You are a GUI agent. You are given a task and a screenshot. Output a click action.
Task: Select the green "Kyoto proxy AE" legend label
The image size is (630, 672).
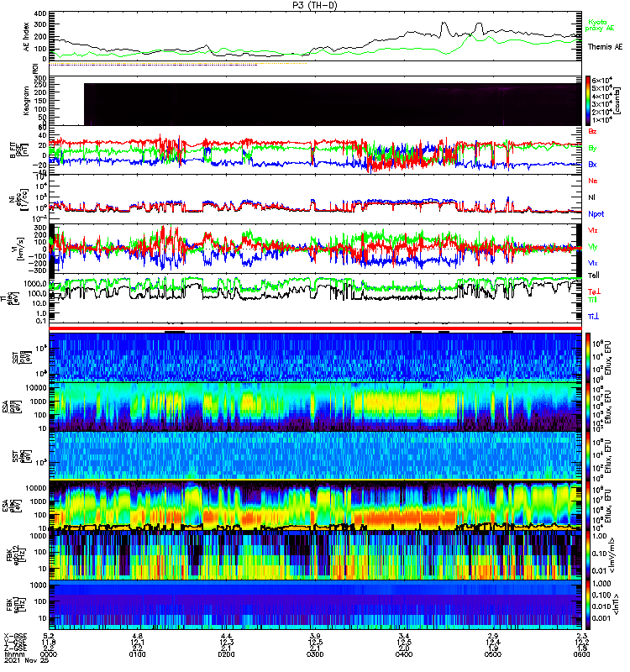(x=599, y=25)
